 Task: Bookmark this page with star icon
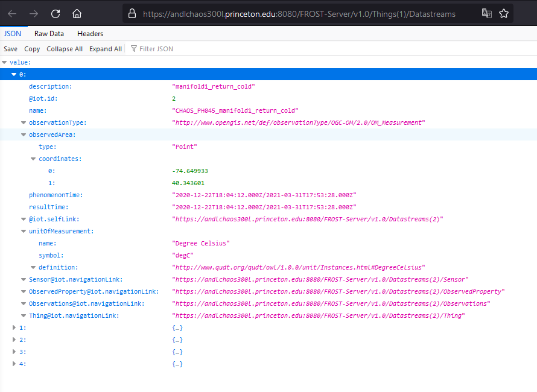(x=504, y=13)
